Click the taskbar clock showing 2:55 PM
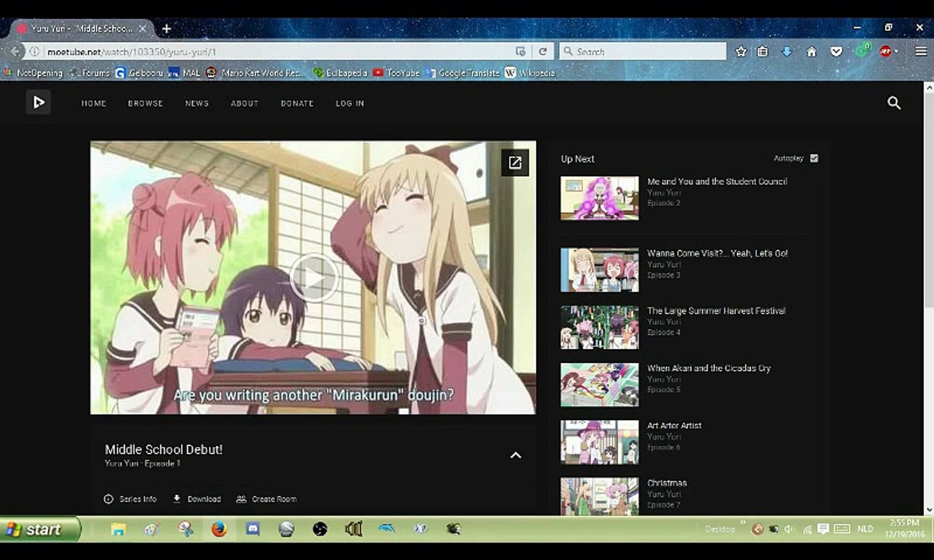The image size is (934, 560). tap(904, 528)
